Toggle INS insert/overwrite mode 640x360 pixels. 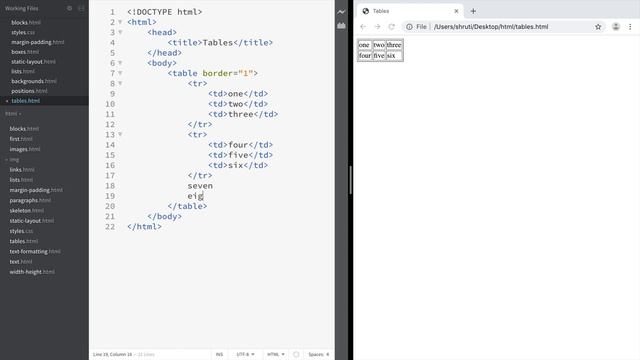click(x=219, y=354)
